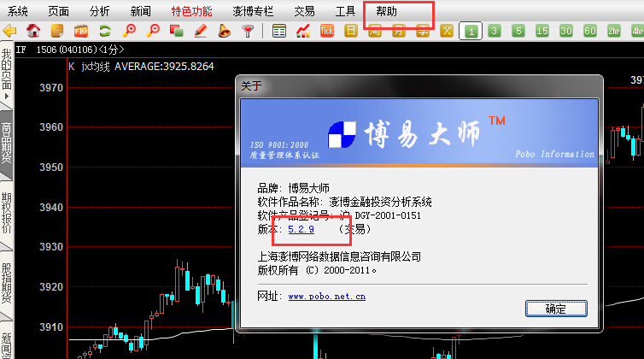Show the Tick chart view
The image size is (644, 359).
pos(326,32)
